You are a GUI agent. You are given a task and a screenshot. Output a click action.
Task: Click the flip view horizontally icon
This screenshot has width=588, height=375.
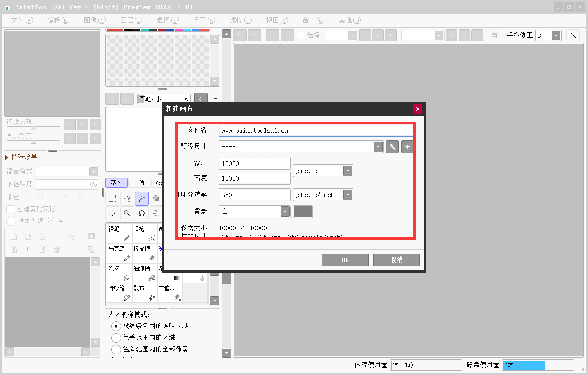click(495, 35)
